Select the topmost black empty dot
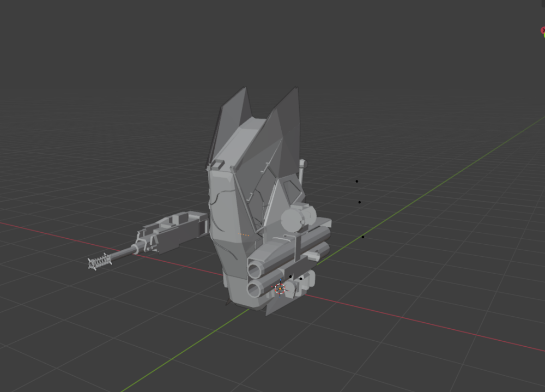 [356, 181]
